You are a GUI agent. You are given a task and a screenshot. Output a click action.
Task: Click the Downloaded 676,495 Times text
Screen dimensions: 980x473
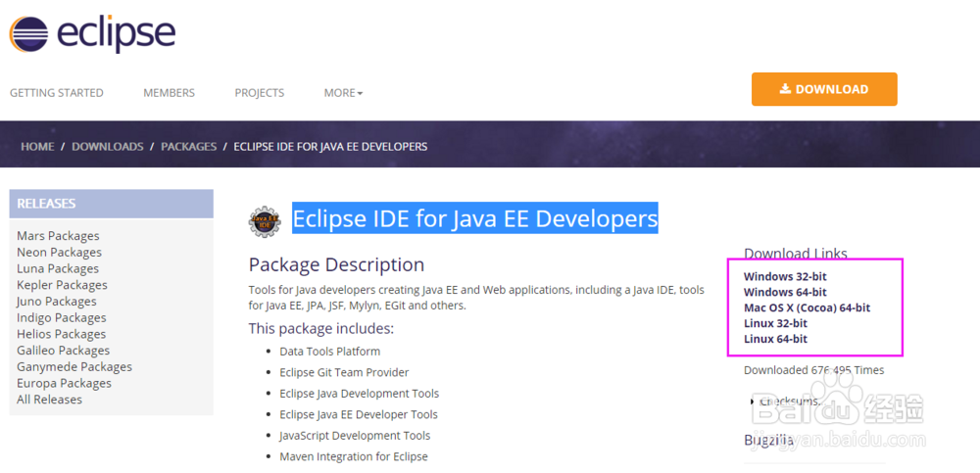coord(813,370)
